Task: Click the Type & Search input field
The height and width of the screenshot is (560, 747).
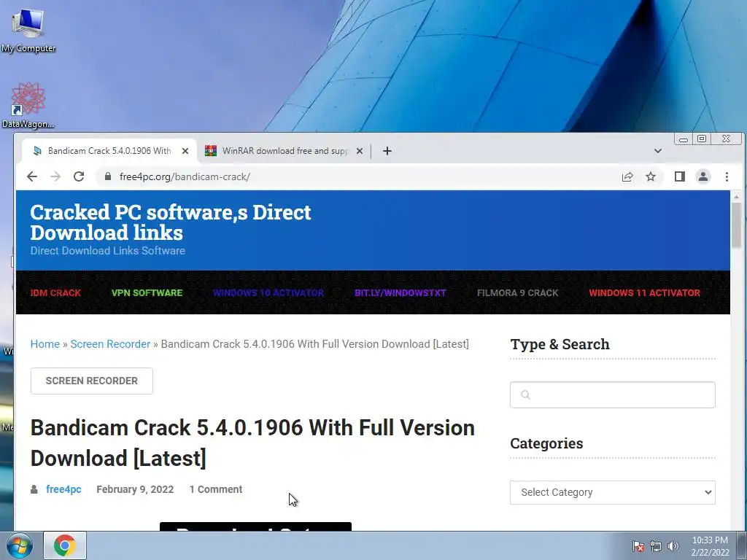Action: pos(613,394)
